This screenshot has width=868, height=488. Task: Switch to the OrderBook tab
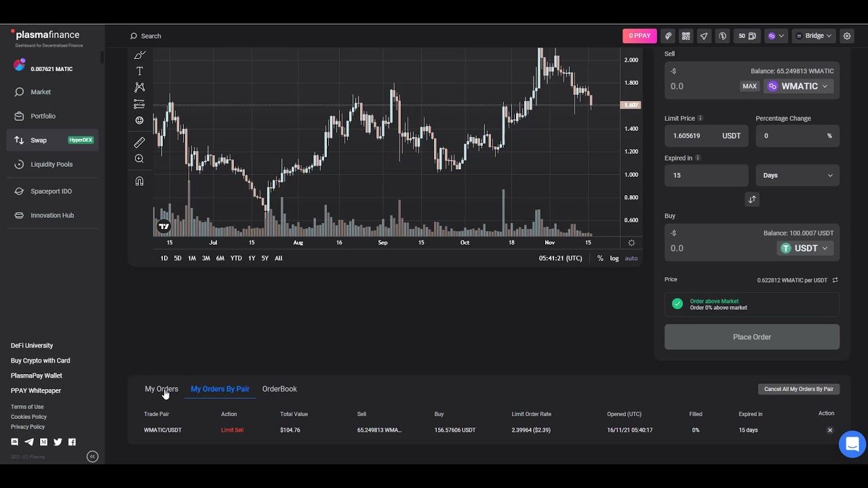[x=279, y=389]
